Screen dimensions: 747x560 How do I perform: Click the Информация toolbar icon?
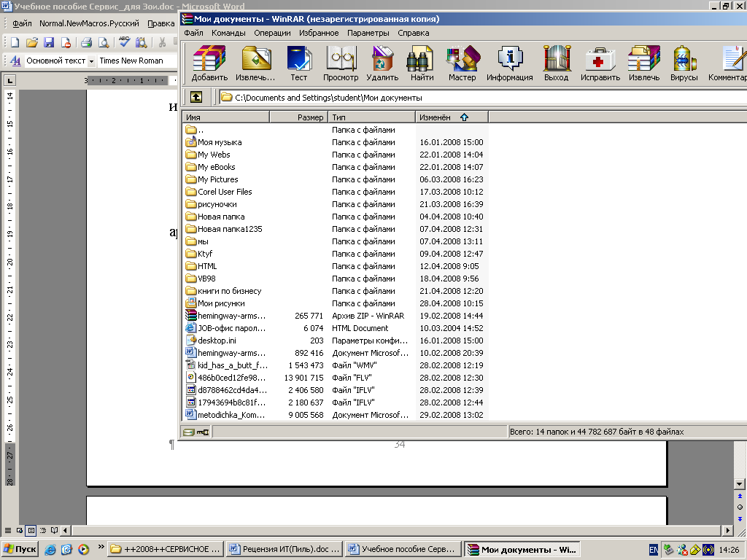click(509, 63)
